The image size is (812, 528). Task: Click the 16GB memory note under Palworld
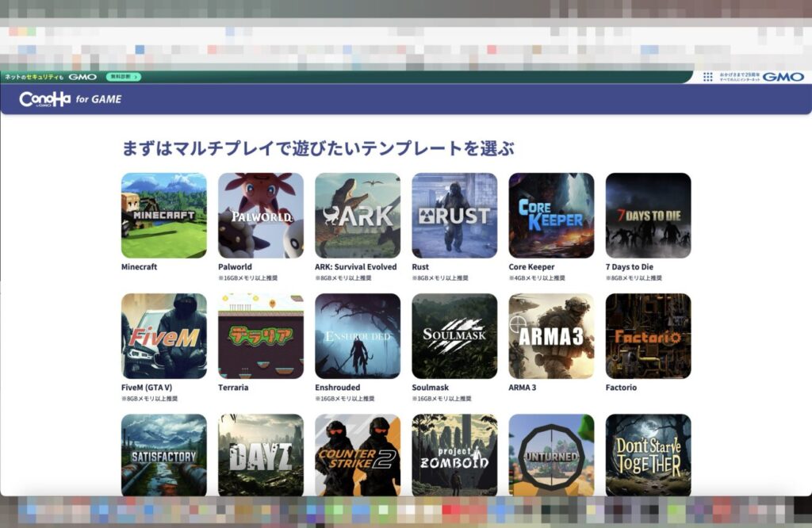coord(247,278)
